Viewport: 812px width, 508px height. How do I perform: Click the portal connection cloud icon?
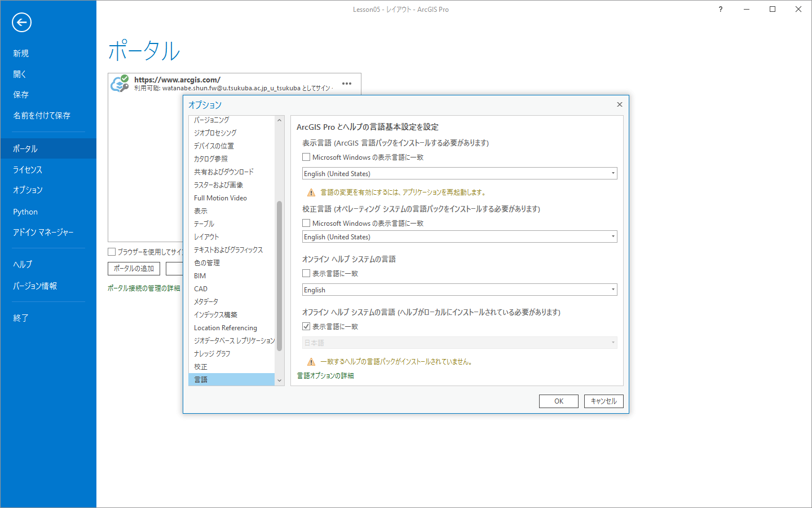(120, 84)
